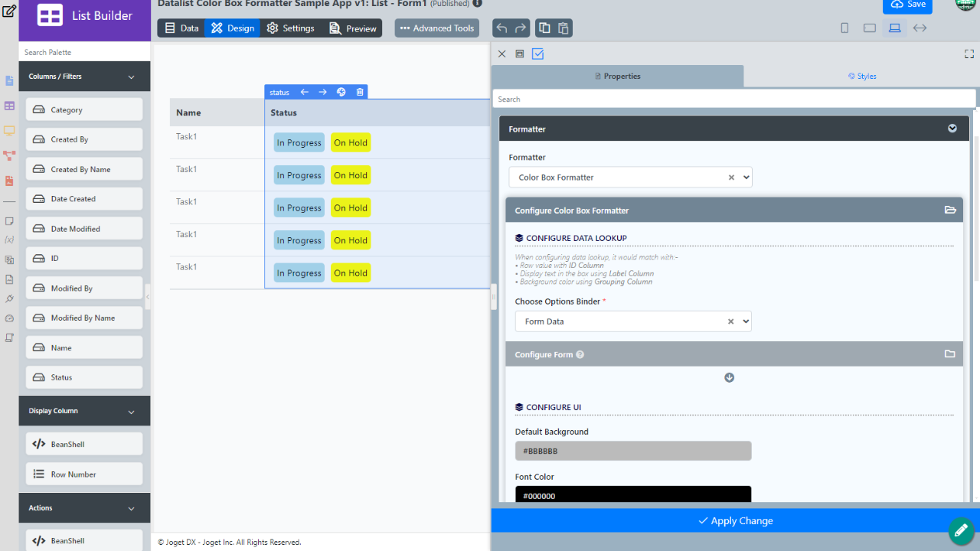Screen dimensions: 980x551
Task: Open Advanced Tools
Action: click(437, 28)
